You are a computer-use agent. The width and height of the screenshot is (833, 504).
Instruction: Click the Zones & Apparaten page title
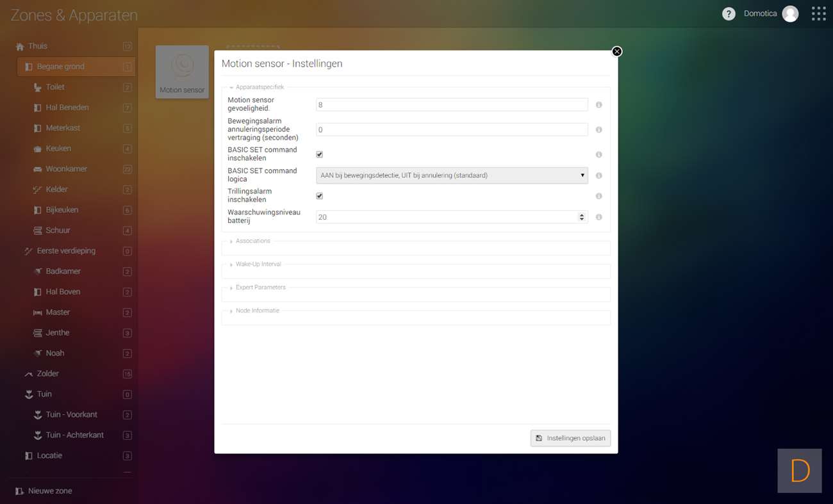[x=74, y=15]
